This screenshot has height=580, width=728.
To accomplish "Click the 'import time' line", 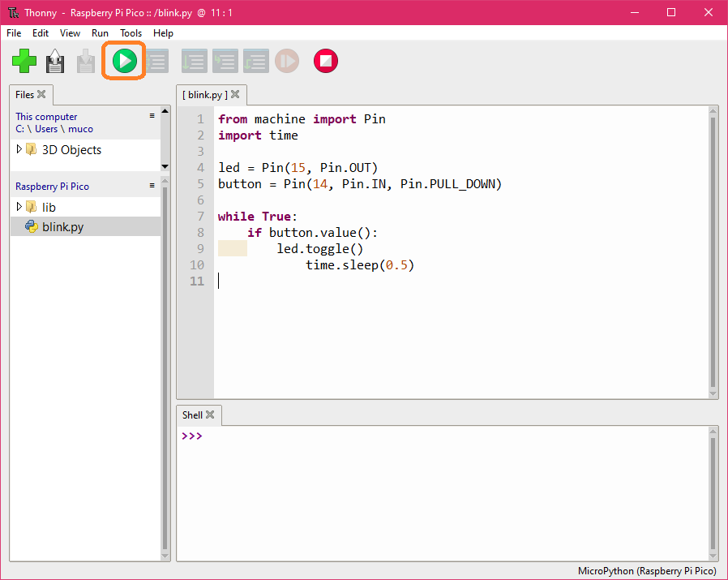I will tap(258, 135).
